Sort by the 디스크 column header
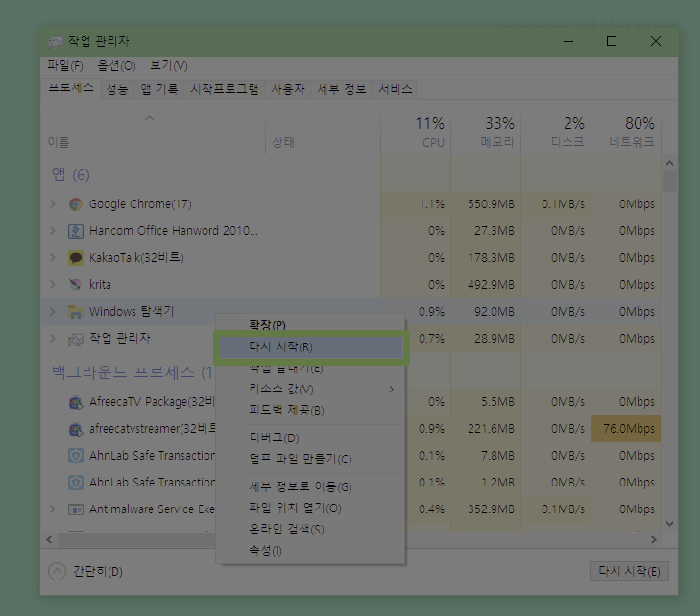The height and width of the screenshot is (616, 700). coord(556,133)
